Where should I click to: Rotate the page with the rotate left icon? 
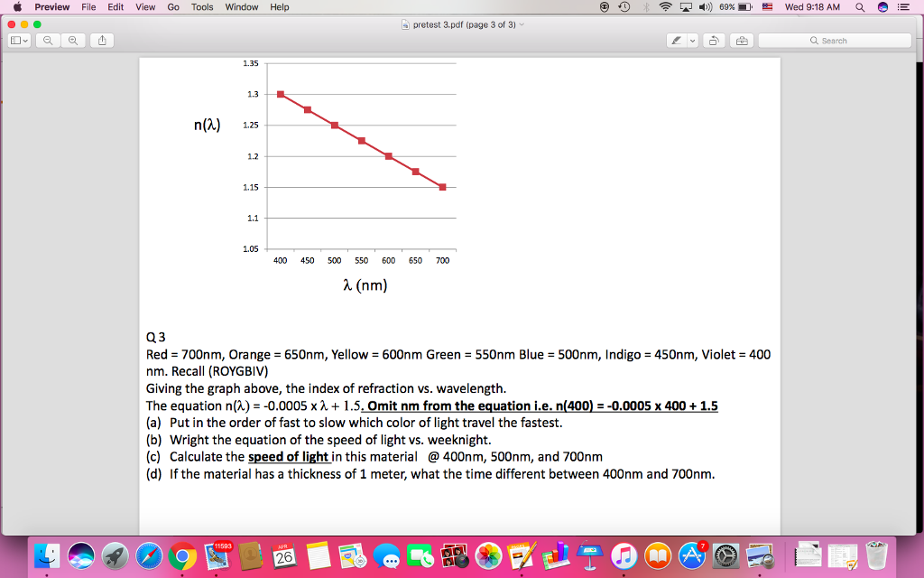tap(713, 41)
